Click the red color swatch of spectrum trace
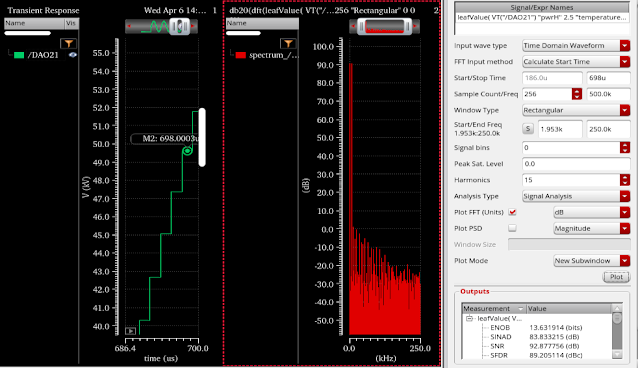This screenshot has height=368, width=638. click(241, 55)
